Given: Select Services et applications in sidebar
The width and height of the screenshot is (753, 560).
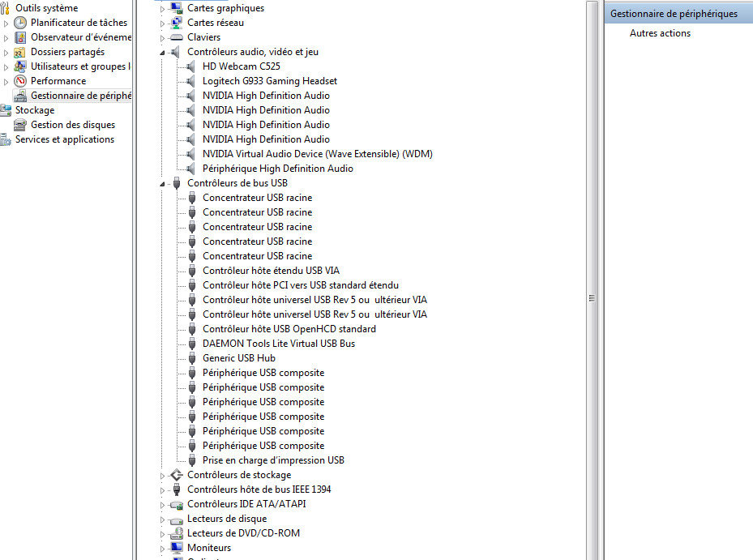Looking at the screenshot, I should click(65, 139).
